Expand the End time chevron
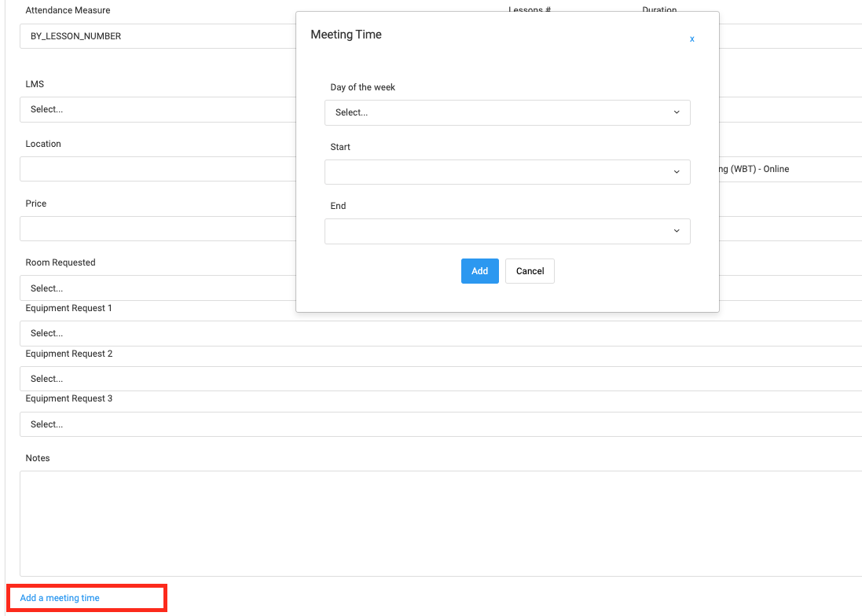Screen dimensions: 862x616 (676, 231)
